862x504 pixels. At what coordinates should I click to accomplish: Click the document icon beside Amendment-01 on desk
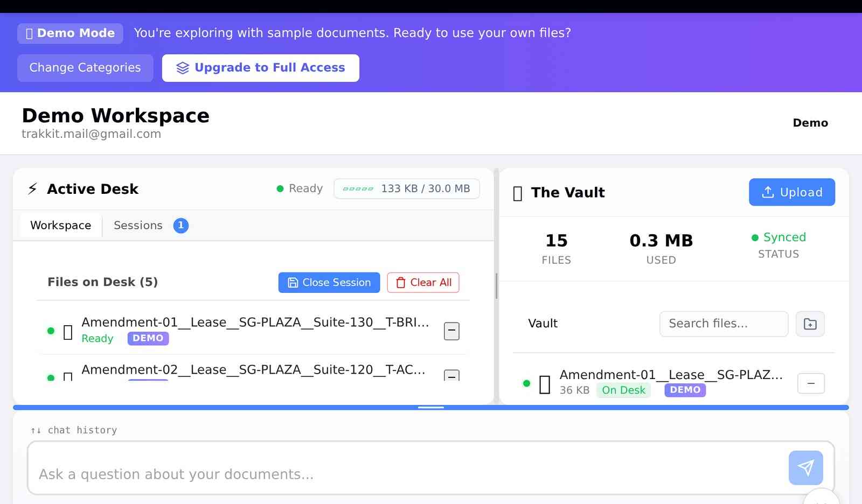[67, 332]
